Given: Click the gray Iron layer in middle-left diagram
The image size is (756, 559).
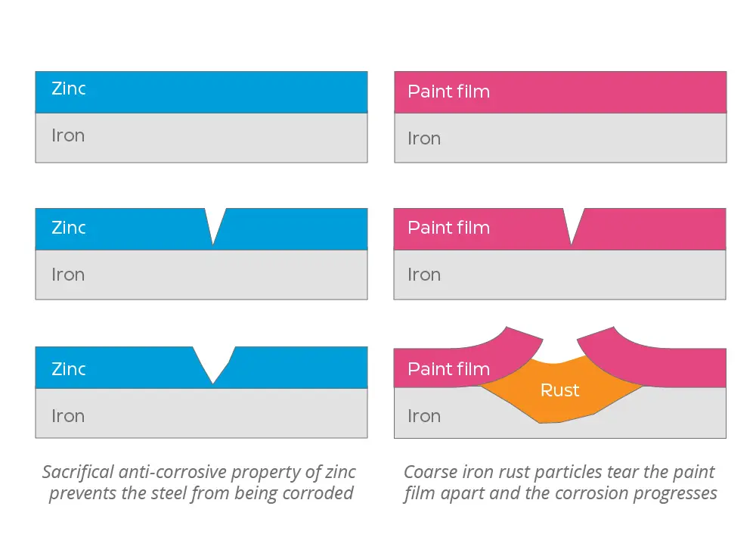Looking at the screenshot, I should (x=202, y=275).
